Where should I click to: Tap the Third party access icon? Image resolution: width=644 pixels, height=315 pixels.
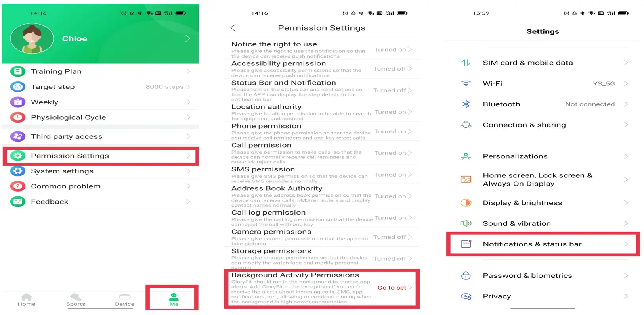click(x=17, y=136)
